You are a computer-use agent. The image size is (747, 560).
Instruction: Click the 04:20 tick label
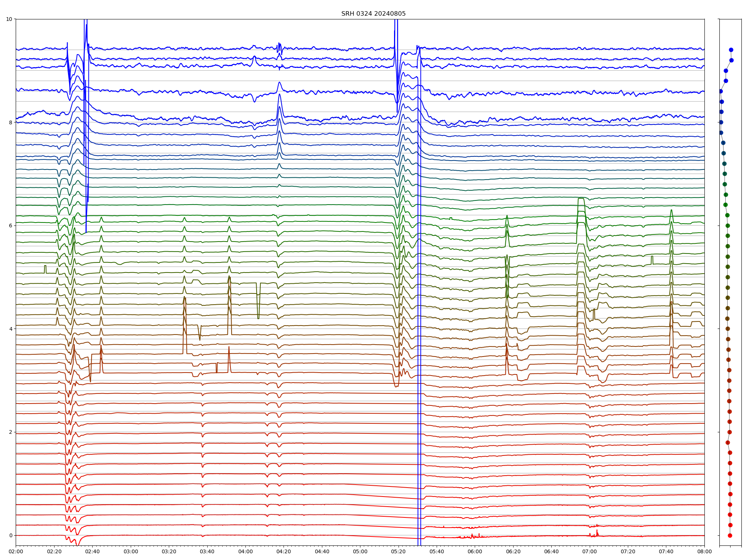283,551
